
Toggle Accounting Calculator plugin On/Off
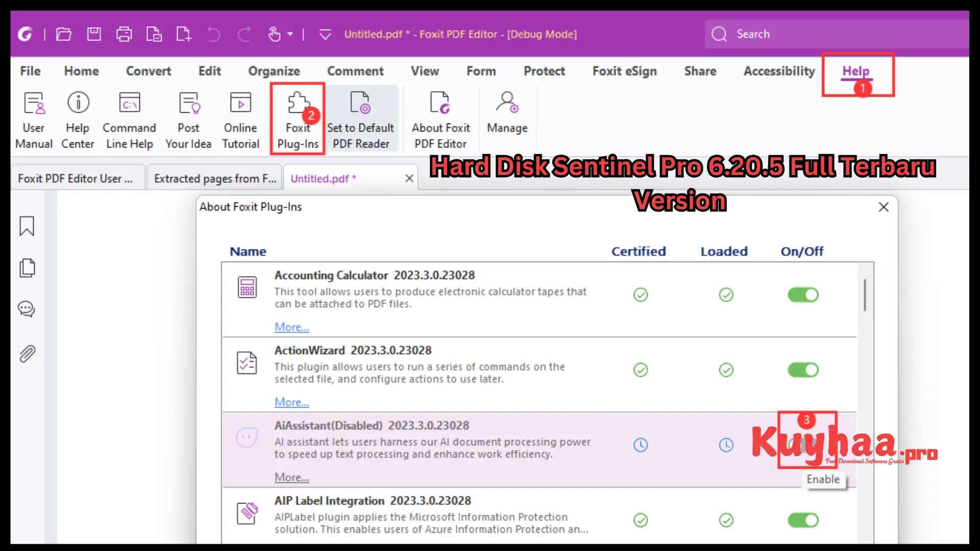tap(802, 295)
